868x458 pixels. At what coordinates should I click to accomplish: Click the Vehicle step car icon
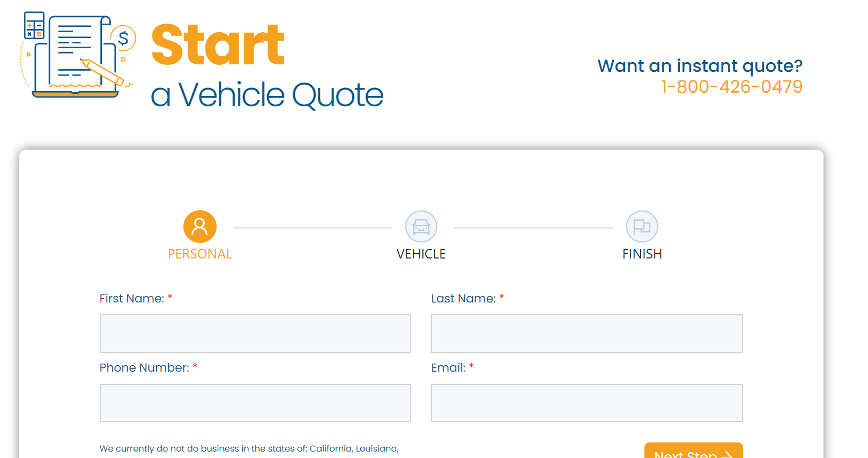[421, 226]
